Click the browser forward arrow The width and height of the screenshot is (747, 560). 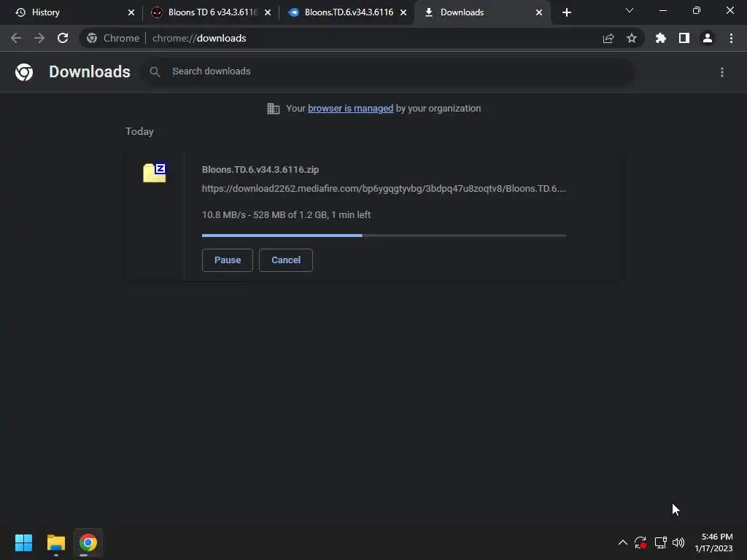tap(39, 38)
